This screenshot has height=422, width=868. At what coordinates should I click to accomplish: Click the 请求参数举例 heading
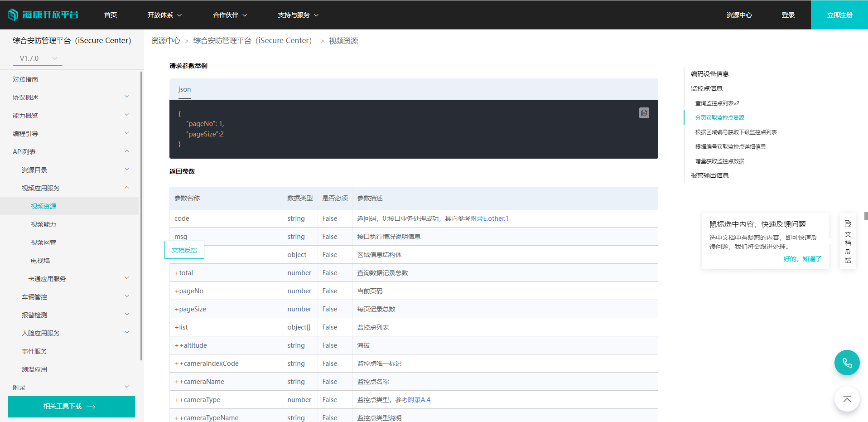tap(188, 66)
